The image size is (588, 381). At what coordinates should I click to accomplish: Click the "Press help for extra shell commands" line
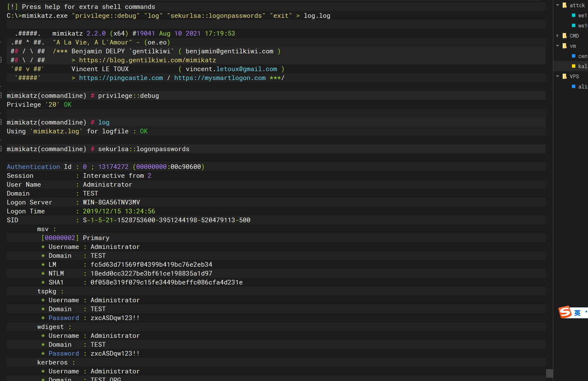tap(81, 7)
